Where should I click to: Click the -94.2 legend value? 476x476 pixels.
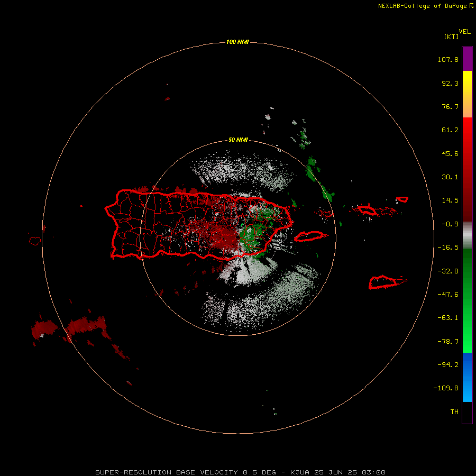pyautogui.click(x=448, y=365)
